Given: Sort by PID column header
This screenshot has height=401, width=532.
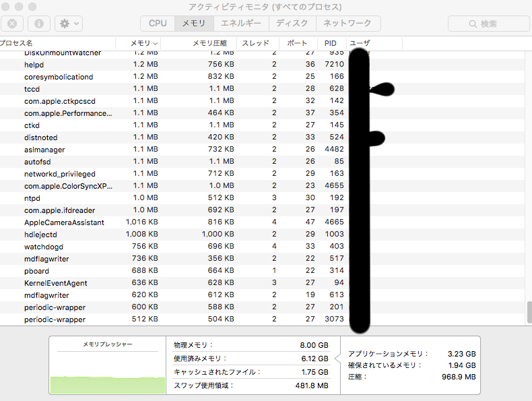Looking at the screenshot, I should pos(331,43).
